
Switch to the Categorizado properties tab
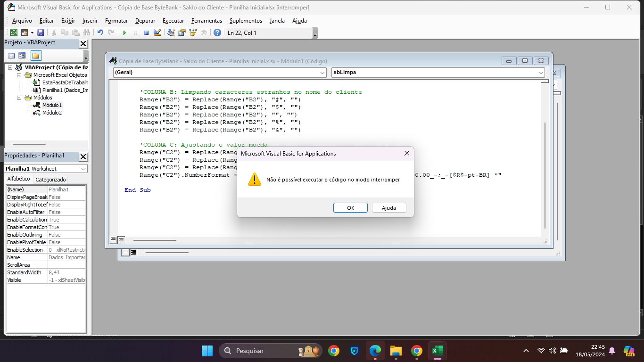51,180
